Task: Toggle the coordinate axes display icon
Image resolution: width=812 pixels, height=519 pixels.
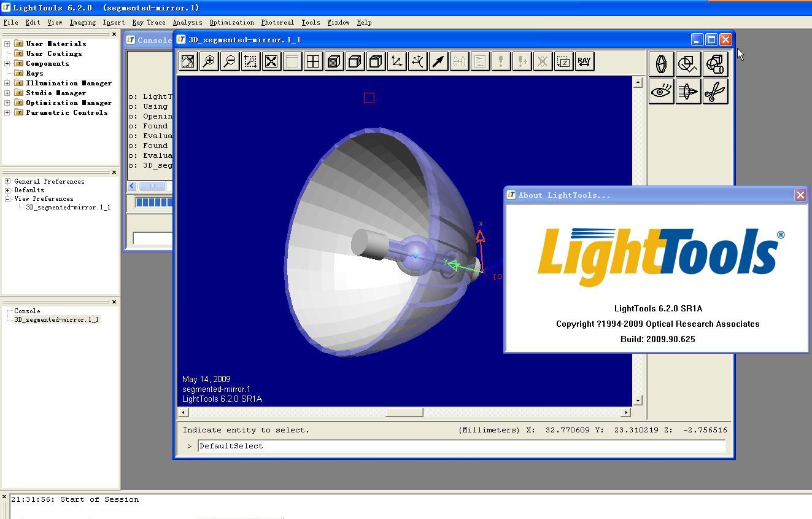Action: click(397, 61)
